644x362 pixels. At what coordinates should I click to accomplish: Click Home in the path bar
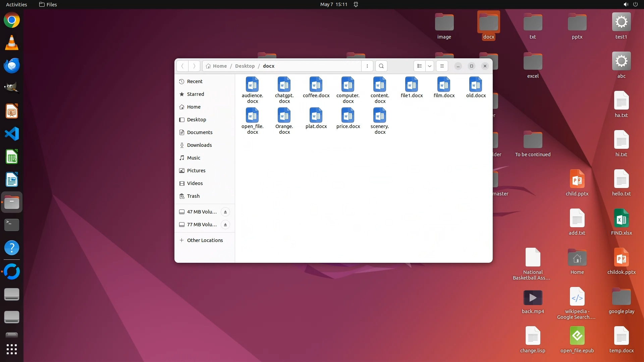coord(217,66)
